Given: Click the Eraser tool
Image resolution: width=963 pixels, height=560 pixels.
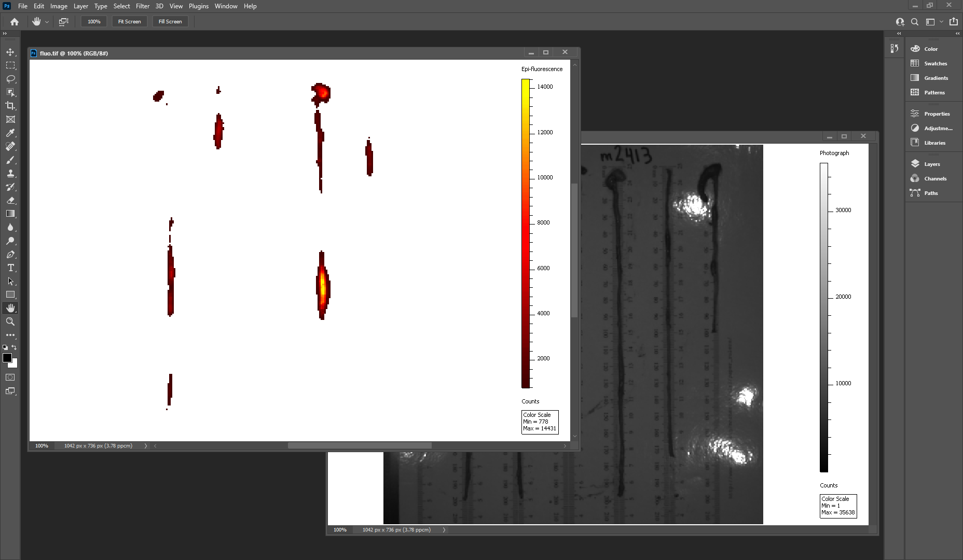Looking at the screenshot, I should pyautogui.click(x=10, y=200).
